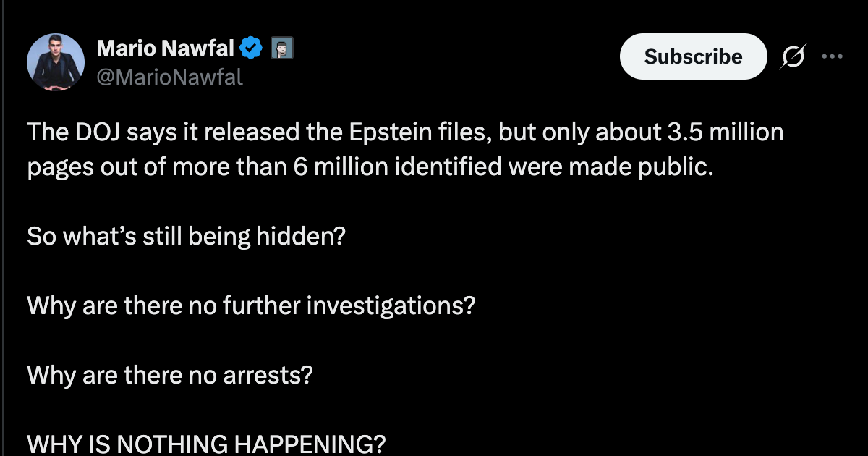The height and width of the screenshot is (456, 868).
Task: Click the blue verified checkmark badge
Action: 251,49
